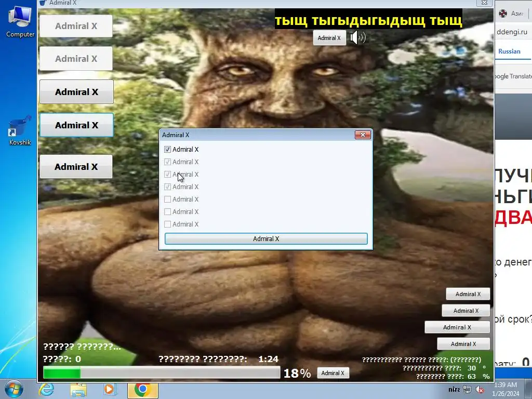Viewport: 532px width, 399px height.
Task: Click the yellow ТЫЩ ТЫГЫДЫГЫДЫЩ ТЫЩ banner
Action: (368, 20)
